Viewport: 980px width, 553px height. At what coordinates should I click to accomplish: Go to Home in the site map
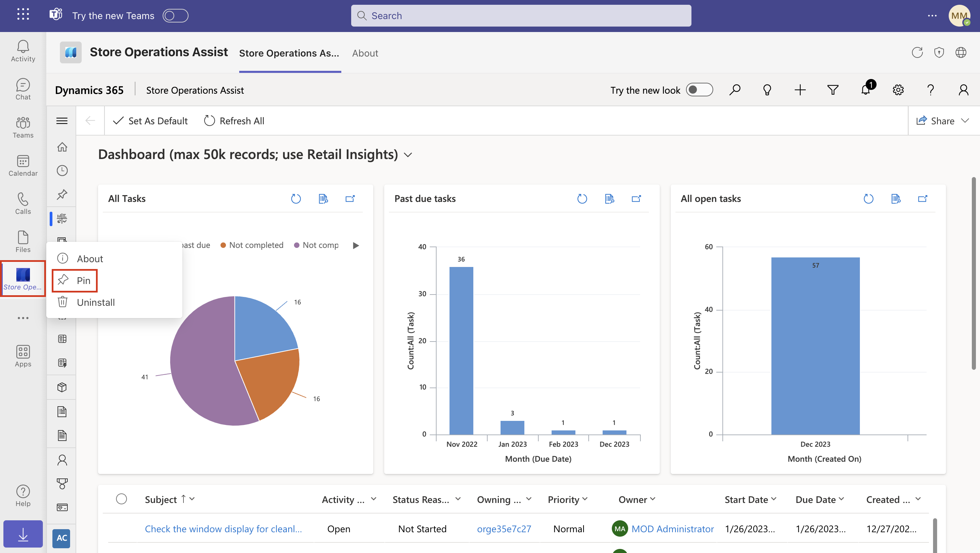point(62,147)
